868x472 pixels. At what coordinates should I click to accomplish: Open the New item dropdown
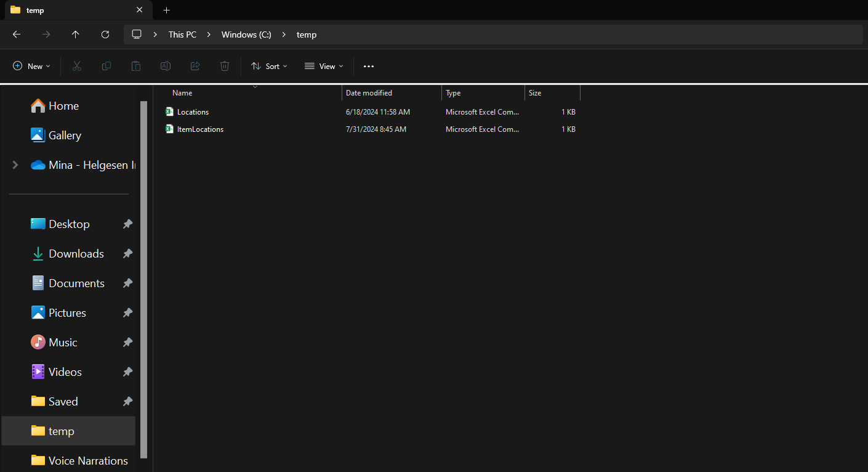pos(31,66)
